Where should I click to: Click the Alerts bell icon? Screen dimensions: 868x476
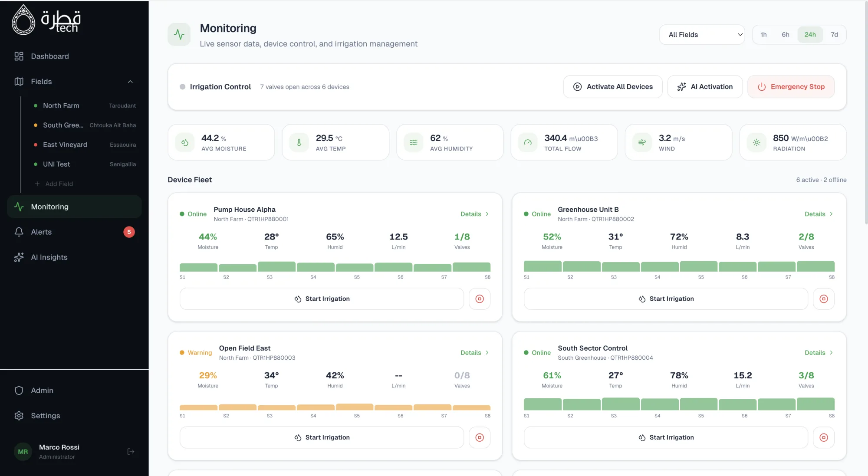(x=19, y=232)
